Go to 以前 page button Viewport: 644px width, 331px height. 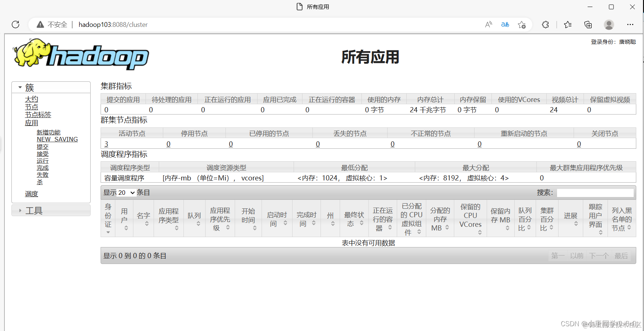(577, 256)
